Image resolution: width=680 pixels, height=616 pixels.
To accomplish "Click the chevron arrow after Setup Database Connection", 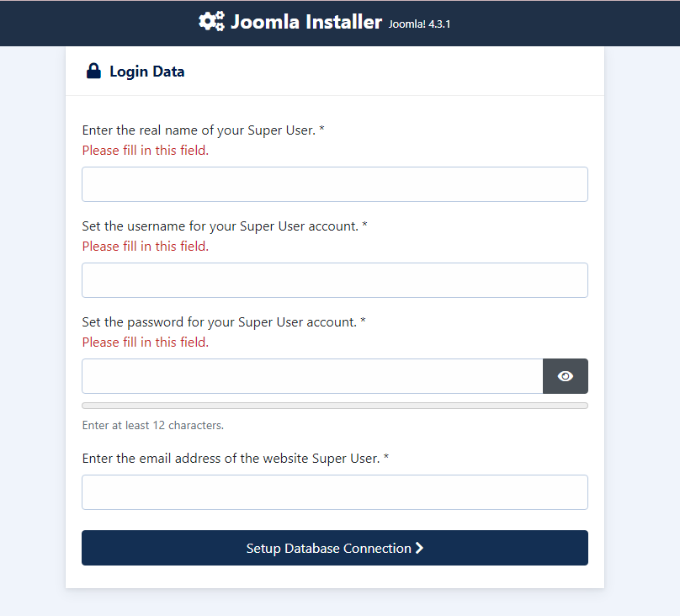I will coord(420,548).
